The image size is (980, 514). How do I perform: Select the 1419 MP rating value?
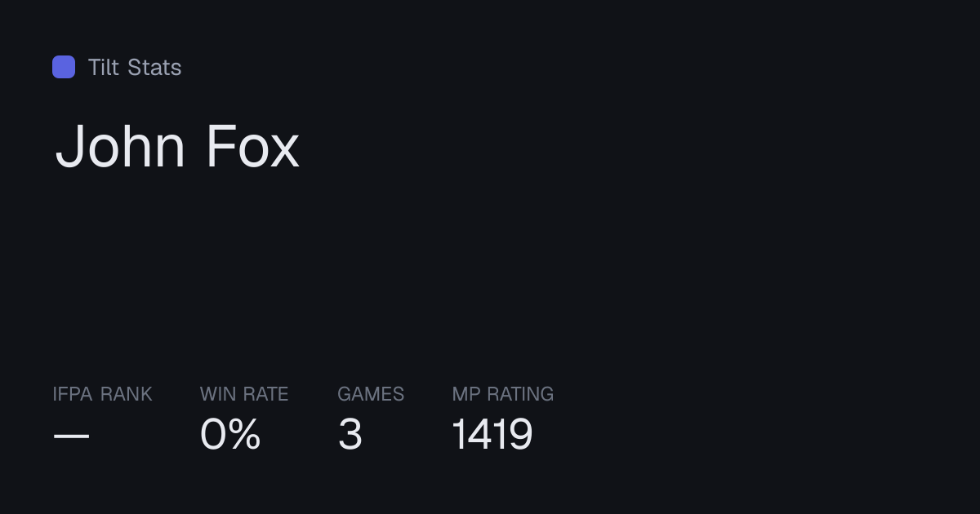[x=492, y=434]
